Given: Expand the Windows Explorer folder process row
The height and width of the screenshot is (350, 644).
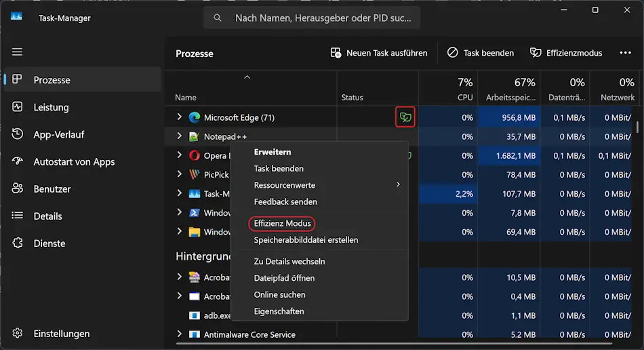Looking at the screenshot, I should [x=179, y=231].
